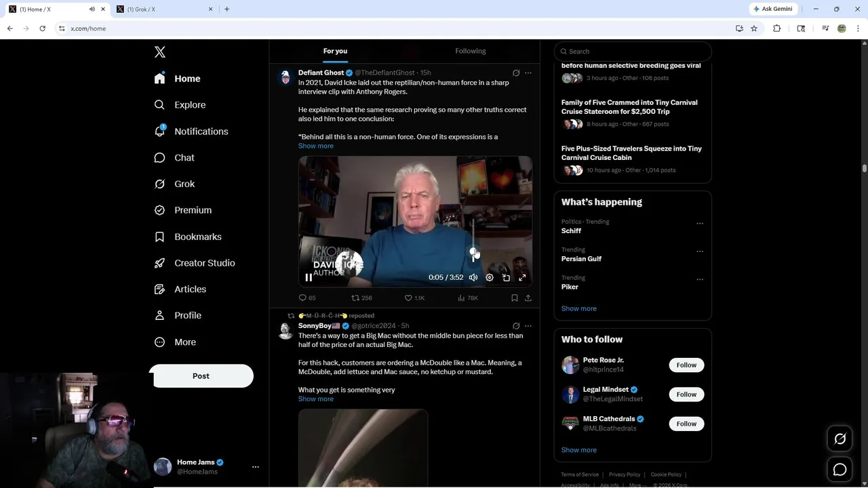Pause the David Icke video
Screen dimensions: 868x488
click(x=309, y=277)
